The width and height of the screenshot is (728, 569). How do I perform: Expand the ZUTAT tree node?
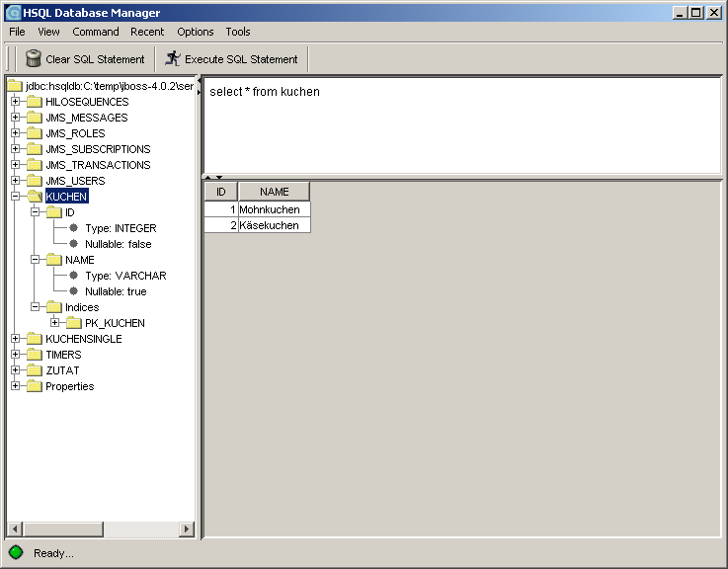[x=16, y=369]
